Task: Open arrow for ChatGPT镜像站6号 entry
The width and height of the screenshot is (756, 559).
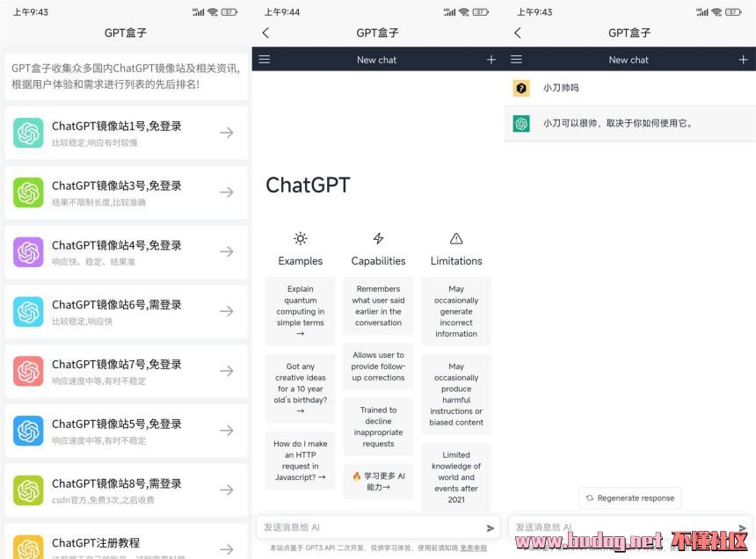Action: point(227,311)
